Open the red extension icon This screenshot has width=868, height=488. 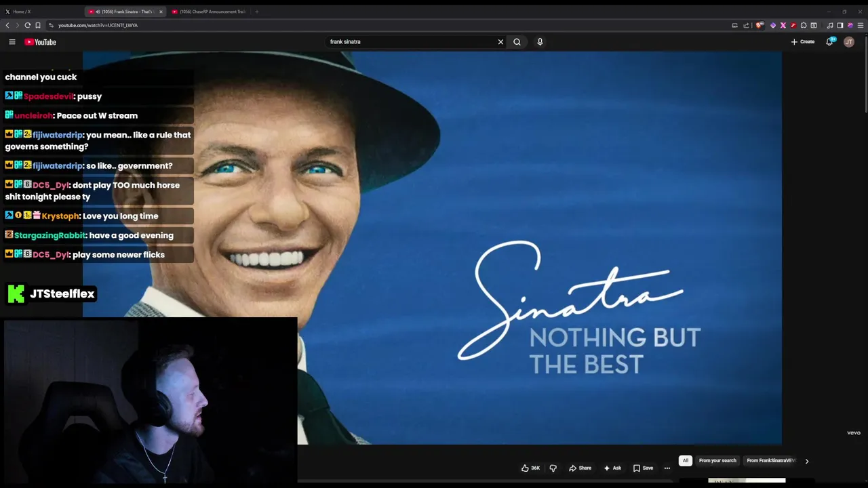tap(793, 25)
